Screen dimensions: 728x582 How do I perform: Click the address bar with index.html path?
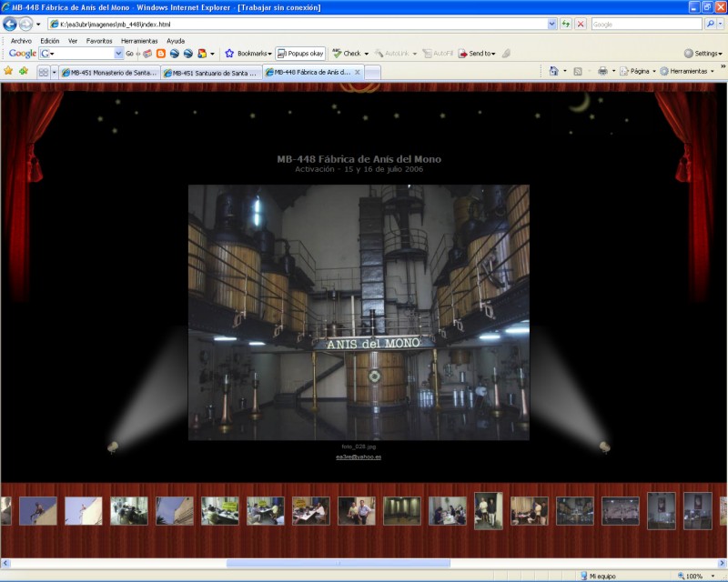pos(298,25)
